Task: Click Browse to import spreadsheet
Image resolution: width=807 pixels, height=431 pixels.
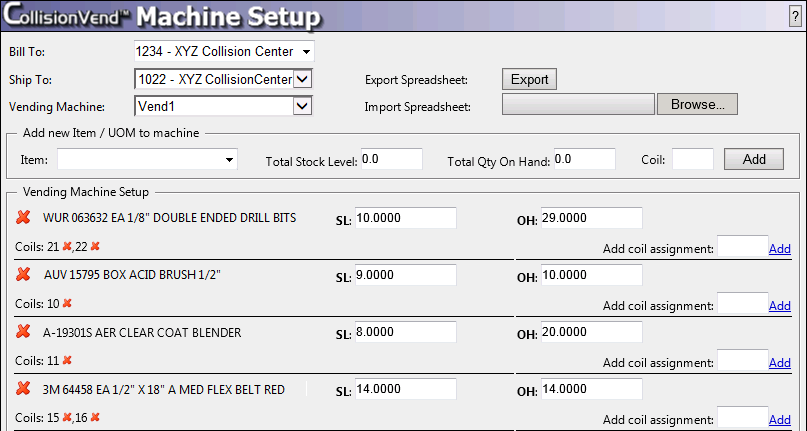Action: click(697, 104)
